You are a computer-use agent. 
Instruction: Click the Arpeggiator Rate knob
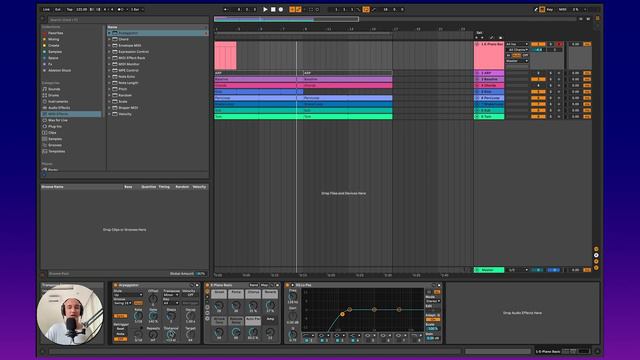(138, 316)
